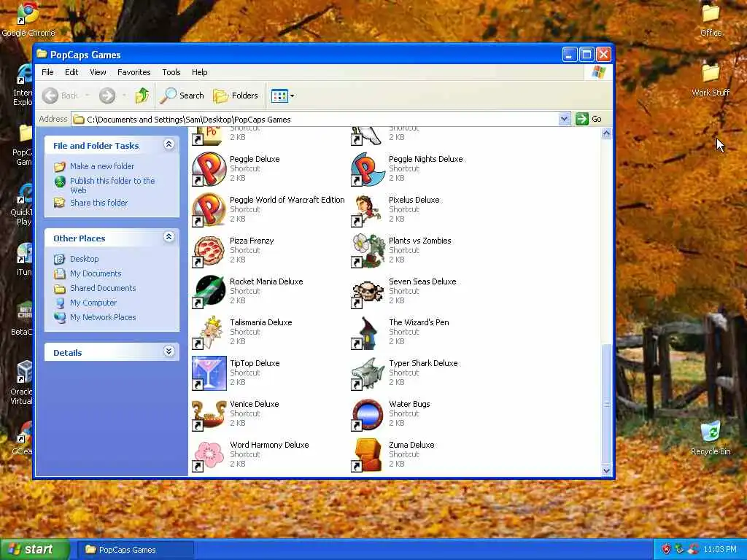Open My Computer link
Image resolution: width=747 pixels, height=560 pixels.
click(x=93, y=303)
